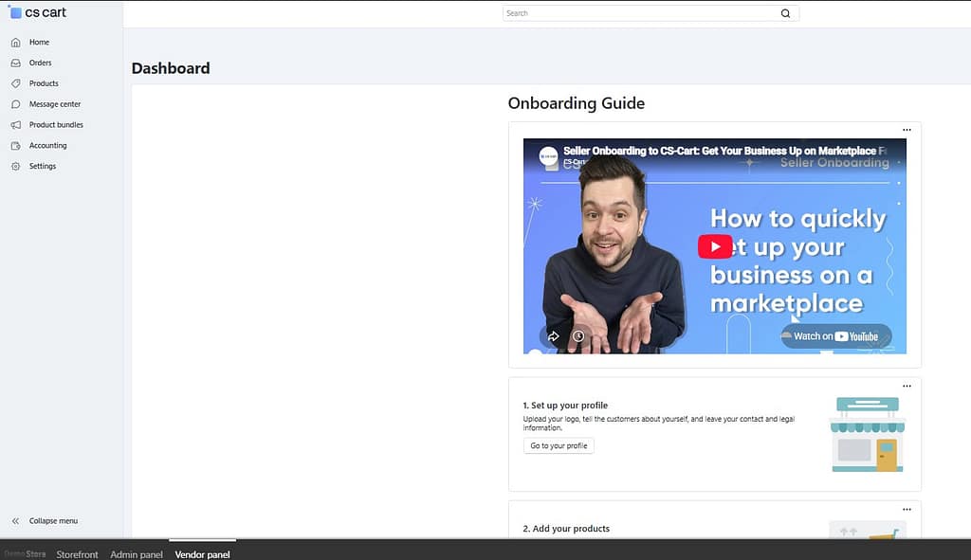Click the Home sidebar icon
This screenshot has height=560, width=971.
coord(16,42)
